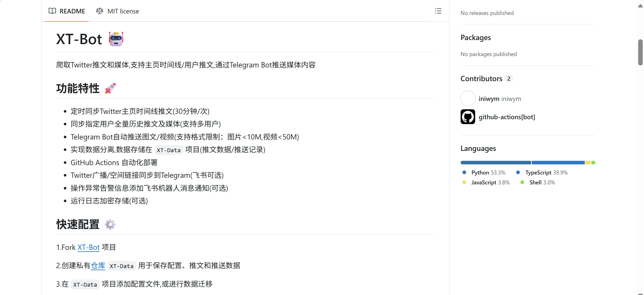Open the README outline list icon
The width and height of the screenshot is (644, 295).
pyautogui.click(x=438, y=11)
